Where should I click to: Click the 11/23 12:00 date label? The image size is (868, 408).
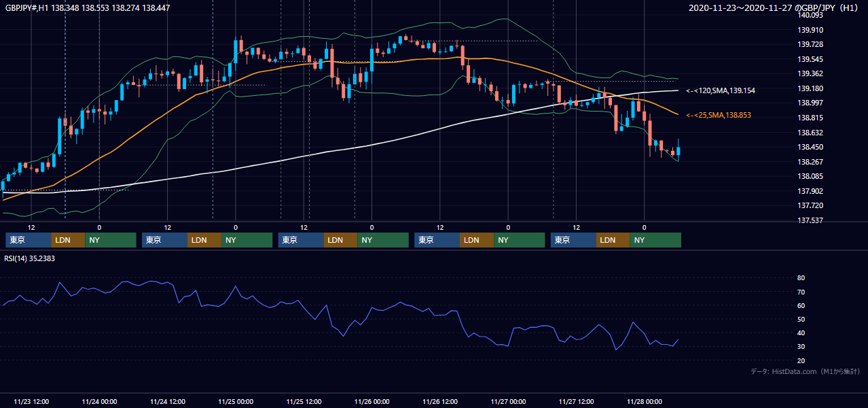click(x=31, y=401)
